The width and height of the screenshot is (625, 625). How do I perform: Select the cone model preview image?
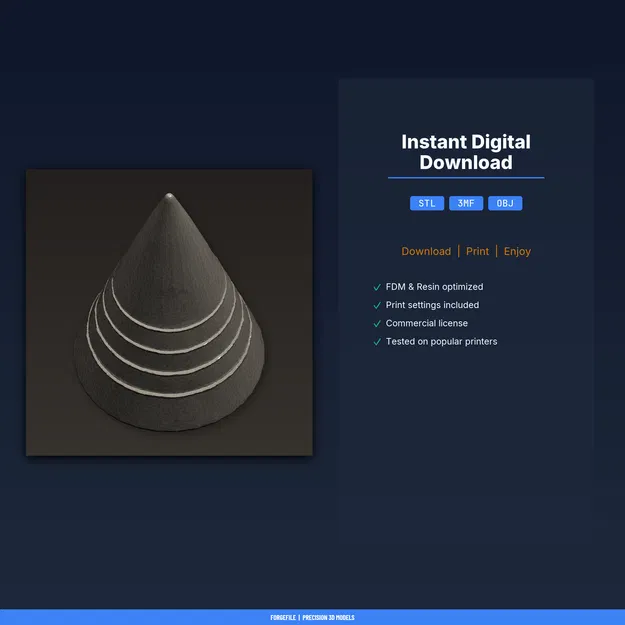(x=169, y=312)
